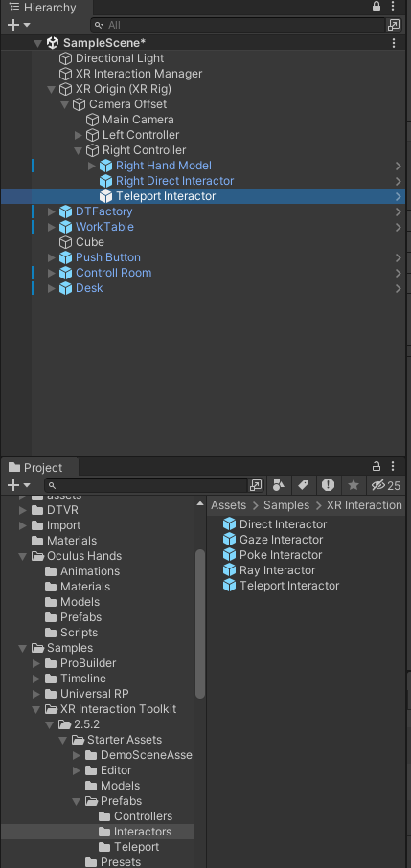Expand the Desk prefab
The image size is (411, 868).
point(52,288)
